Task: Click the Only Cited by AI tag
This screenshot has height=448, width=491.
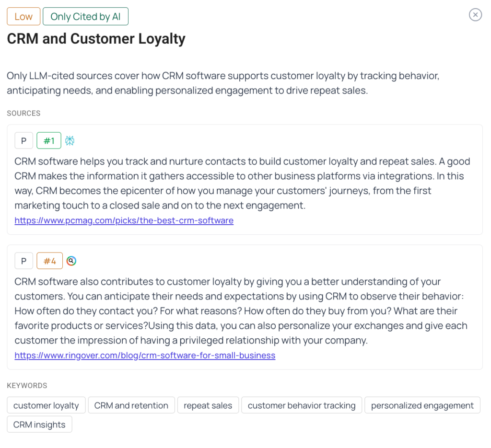Action: [x=85, y=17]
